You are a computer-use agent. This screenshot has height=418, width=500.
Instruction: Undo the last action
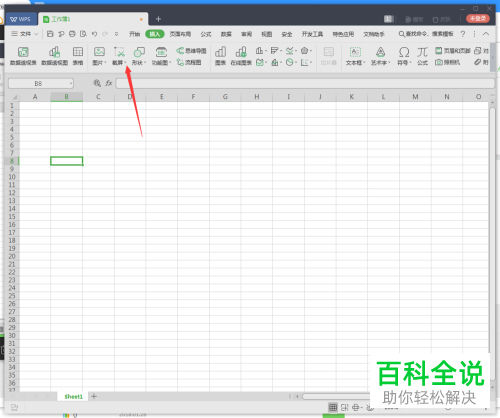(x=94, y=34)
